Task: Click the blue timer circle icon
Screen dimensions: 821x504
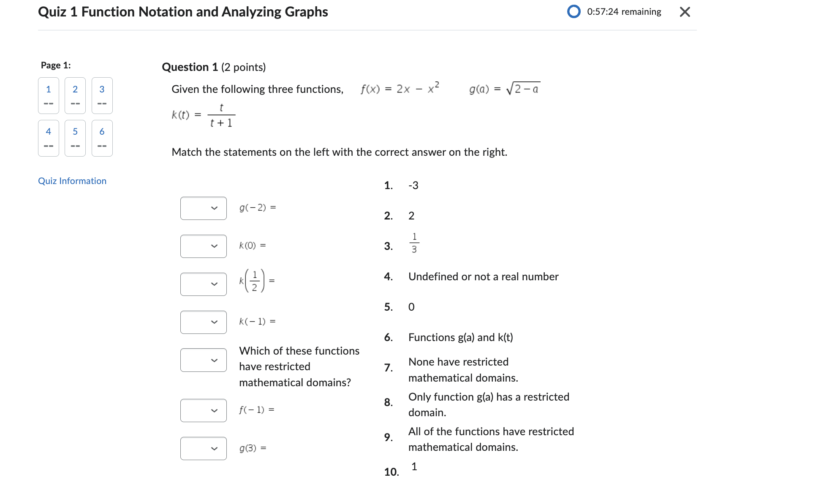Action: [x=573, y=12]
